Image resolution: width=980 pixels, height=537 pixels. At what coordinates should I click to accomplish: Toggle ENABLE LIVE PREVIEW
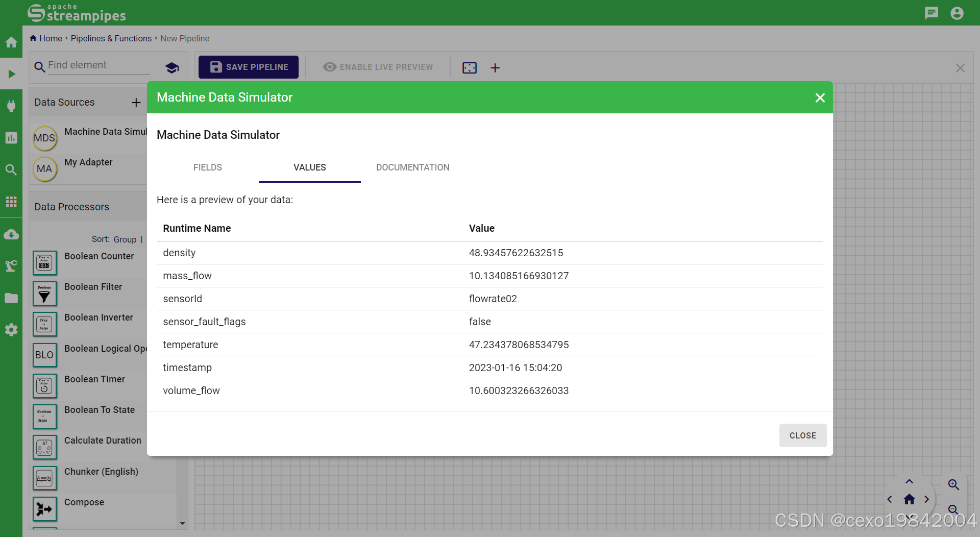378,67
